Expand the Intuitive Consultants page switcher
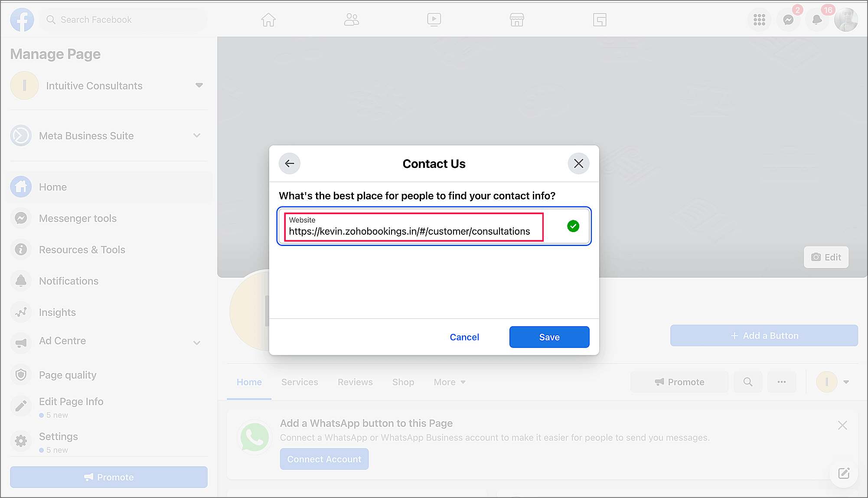The image size is (868, 498). (199, 85)
